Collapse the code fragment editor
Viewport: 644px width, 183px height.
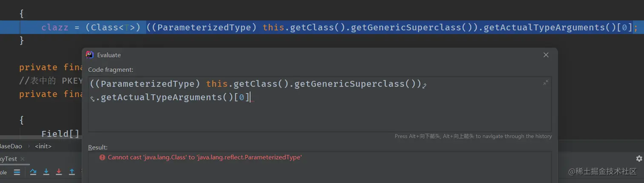coord(546,83)
